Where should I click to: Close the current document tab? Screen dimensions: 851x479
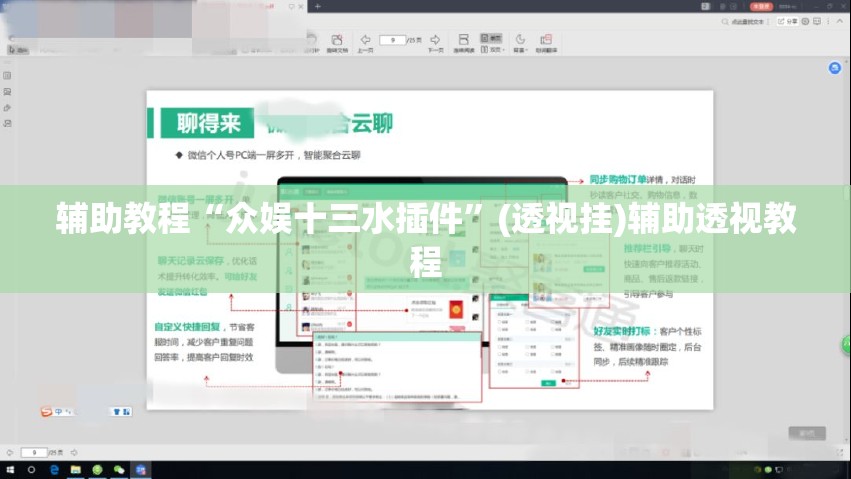click(x=301, y=7)
